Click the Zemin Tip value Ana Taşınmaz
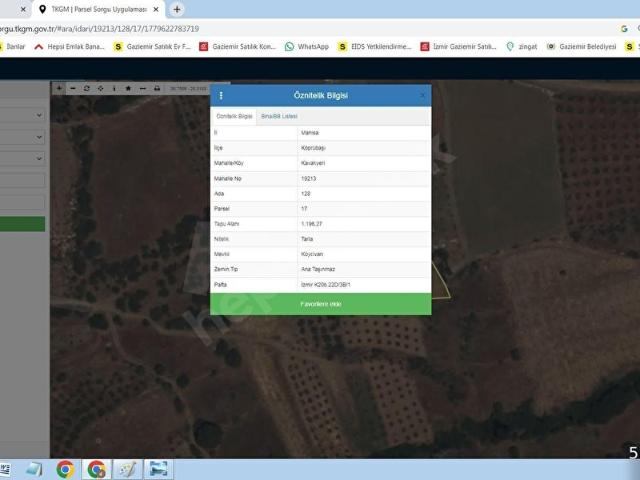The height and width of the screenshot is (480, 640). (318, 269)
